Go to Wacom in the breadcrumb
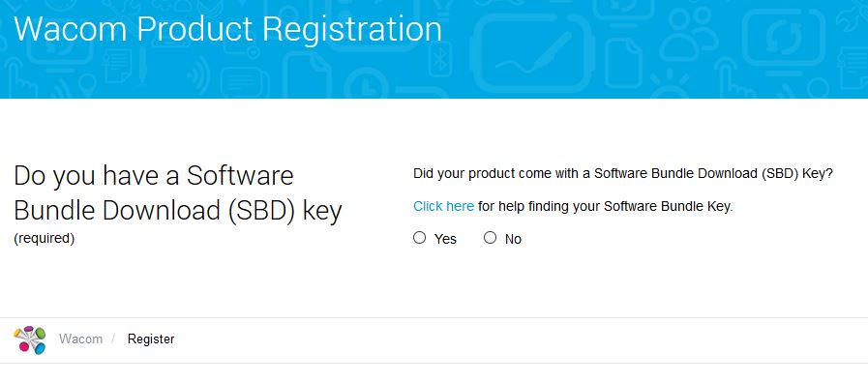This screenshot has width=868, height=383. point(81,339)
